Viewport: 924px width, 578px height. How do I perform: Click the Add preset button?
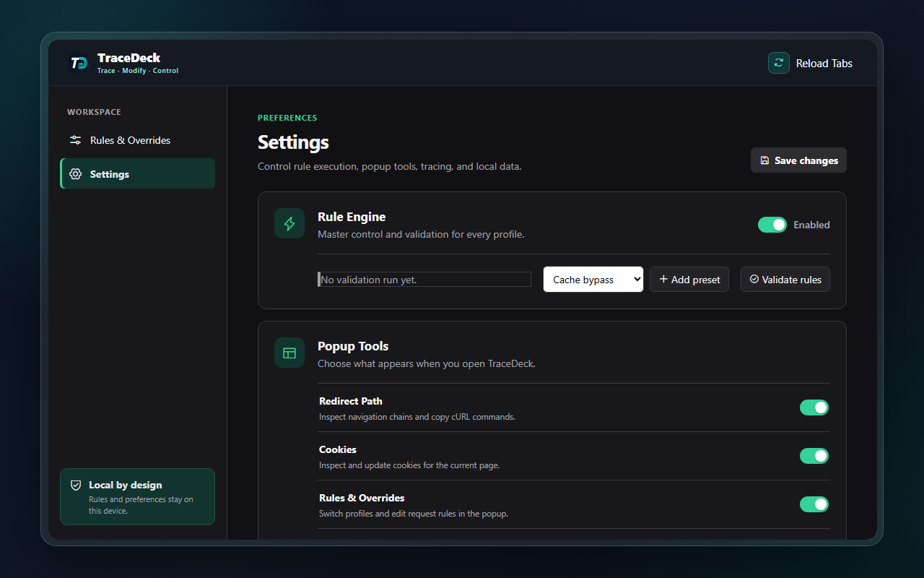[689, 280]
